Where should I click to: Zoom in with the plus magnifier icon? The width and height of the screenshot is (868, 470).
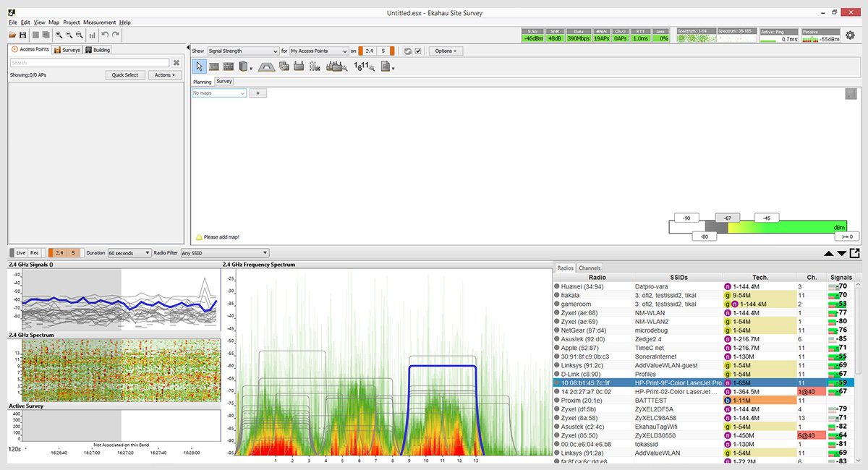point(59,35)
